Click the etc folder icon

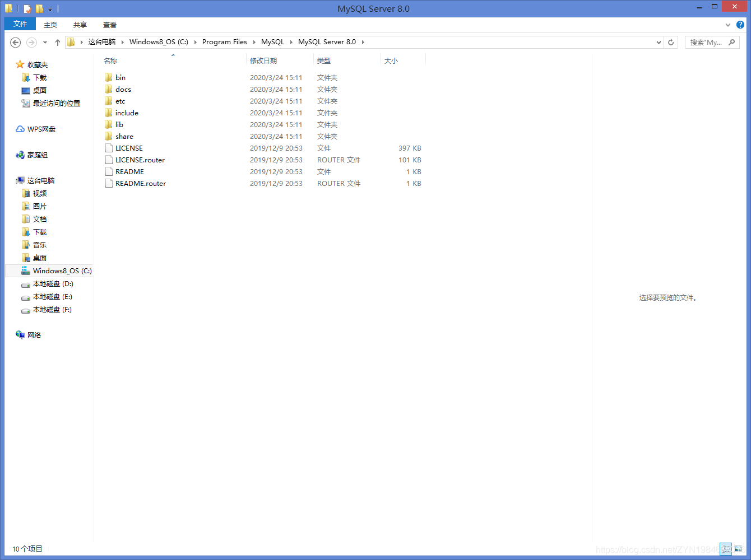[109, 101]
